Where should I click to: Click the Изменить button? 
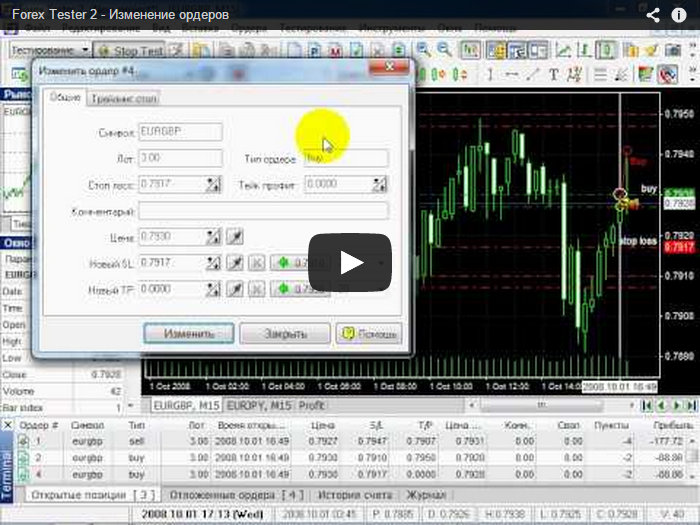tap(188, 333)
